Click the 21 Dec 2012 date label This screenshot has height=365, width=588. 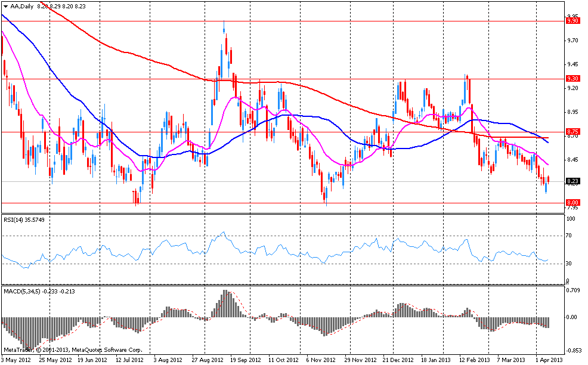[x=398, y=360]
